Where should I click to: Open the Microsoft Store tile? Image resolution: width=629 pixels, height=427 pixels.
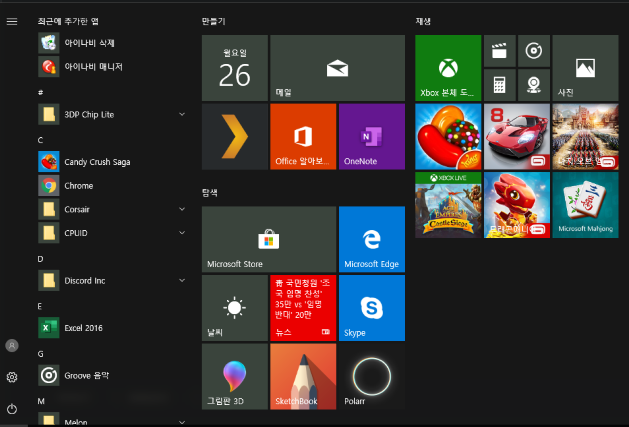click(269, 239)
